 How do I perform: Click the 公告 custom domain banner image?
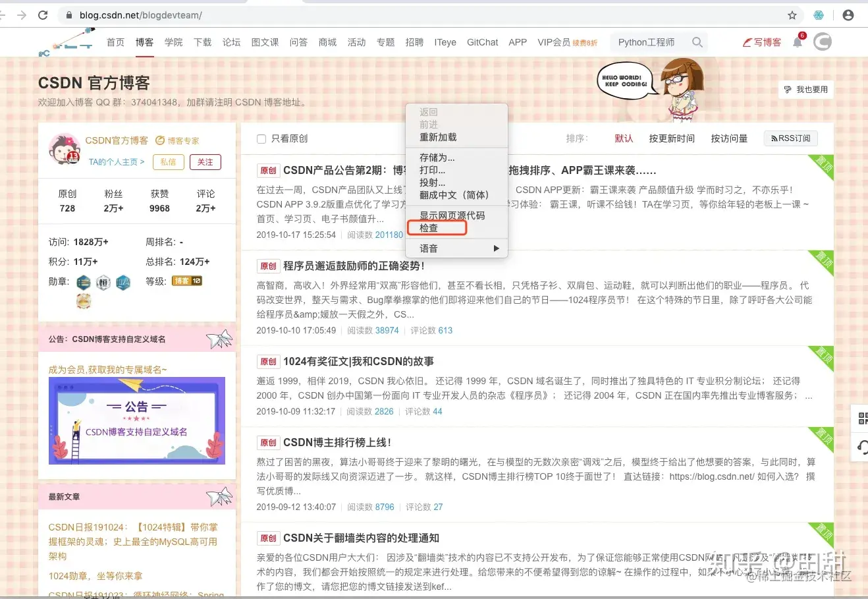pyautogui.click(x=137, y=420)
